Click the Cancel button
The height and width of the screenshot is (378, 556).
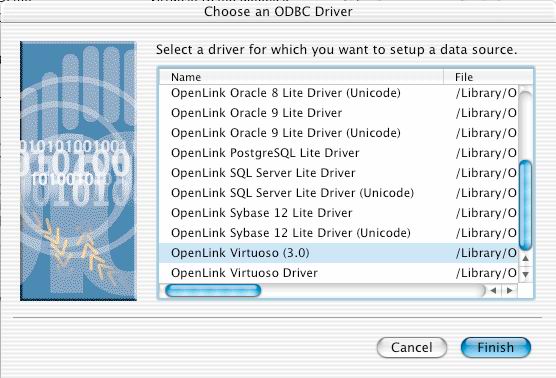click(x=412, y=347)
